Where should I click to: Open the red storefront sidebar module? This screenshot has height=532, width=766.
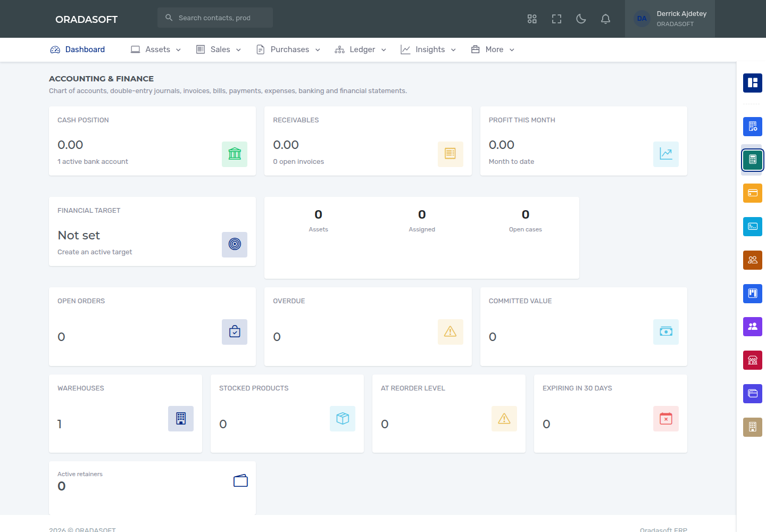click(753, 360)
